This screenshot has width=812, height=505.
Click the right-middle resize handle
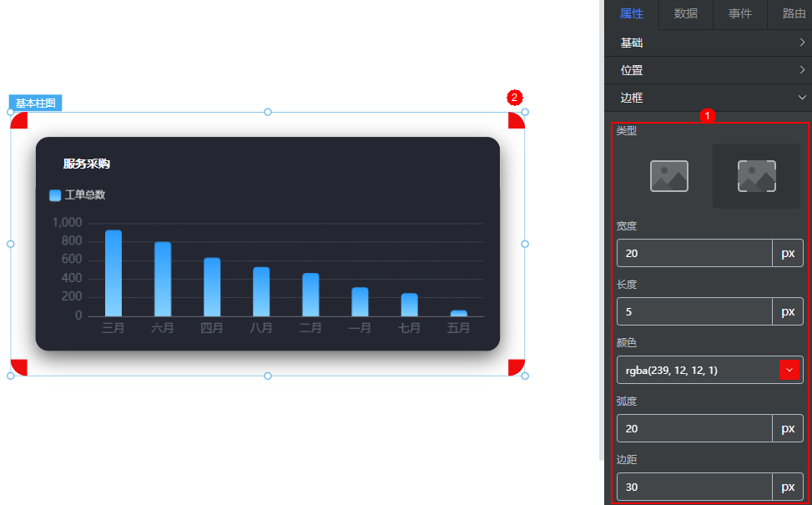[x=525, y=244]
